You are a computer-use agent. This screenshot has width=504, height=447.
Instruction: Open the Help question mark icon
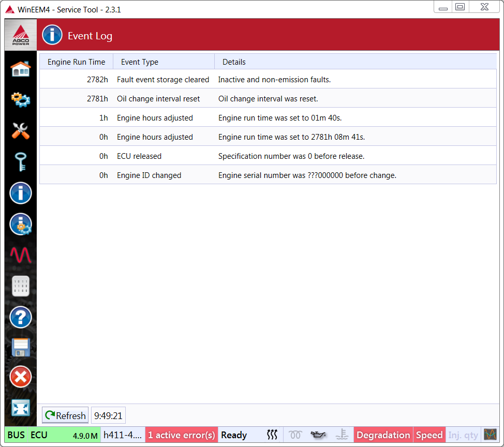point(21,317)
